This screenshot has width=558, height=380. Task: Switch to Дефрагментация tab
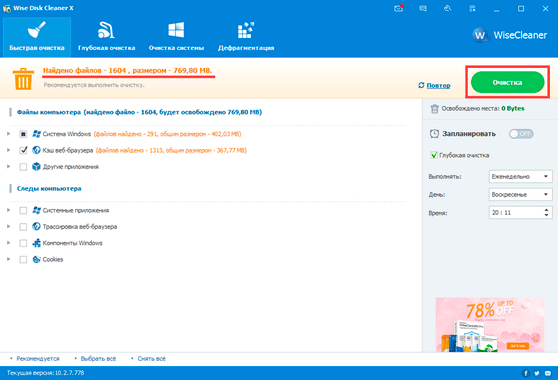click(246, 37)
